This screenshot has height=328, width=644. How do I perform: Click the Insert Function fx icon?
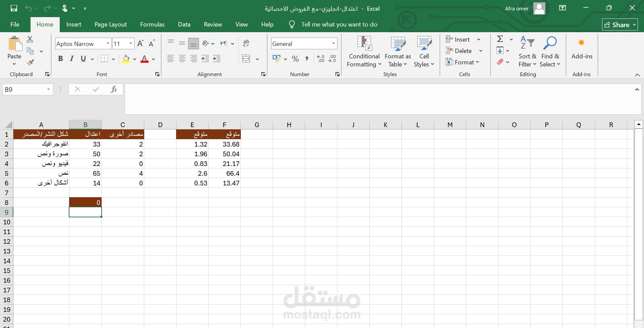(114, 89)
